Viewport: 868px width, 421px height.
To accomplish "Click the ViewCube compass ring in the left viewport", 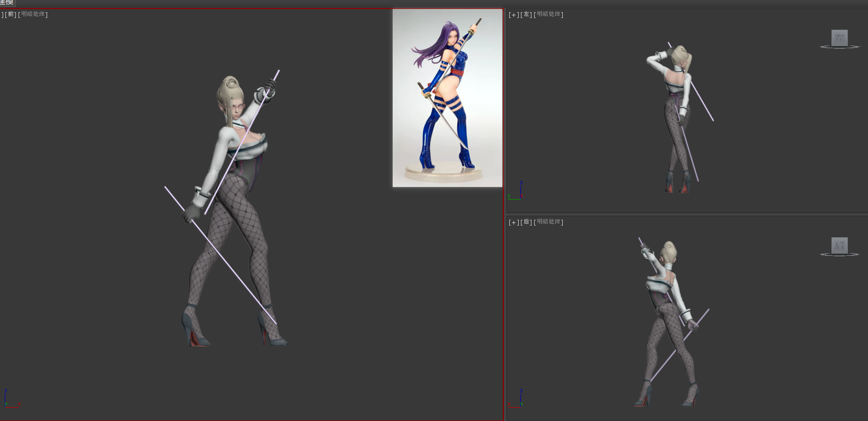I will pos(839,47).
